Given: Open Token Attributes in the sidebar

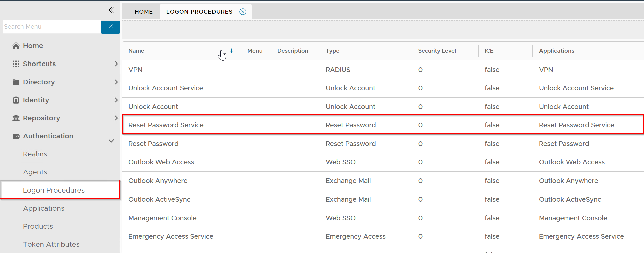Looking at the screenshot, I should [51, 244].
